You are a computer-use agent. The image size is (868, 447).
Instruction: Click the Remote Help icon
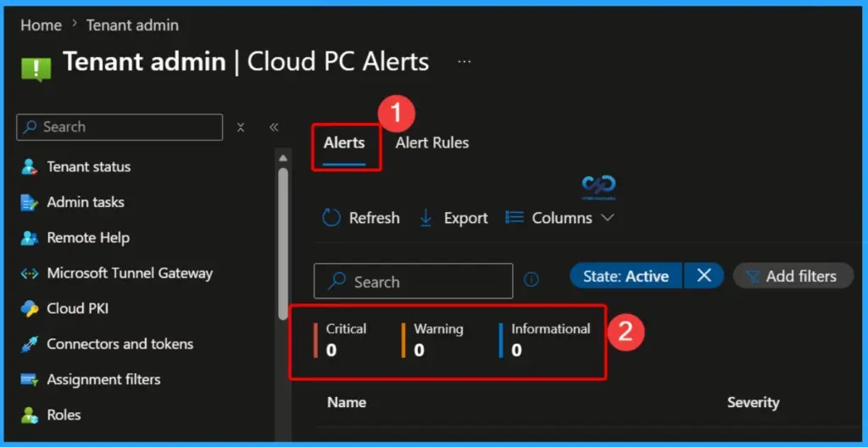(30, 238)
